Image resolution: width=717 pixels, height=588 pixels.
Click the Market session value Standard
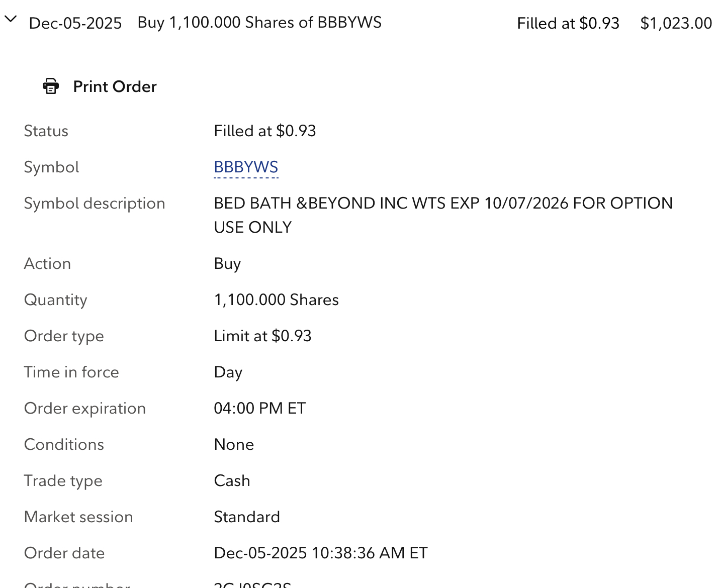click(246, 517)
